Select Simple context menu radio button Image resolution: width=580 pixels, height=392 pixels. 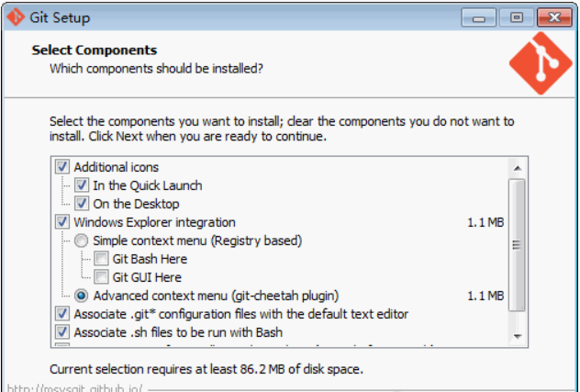click(82, 241)
